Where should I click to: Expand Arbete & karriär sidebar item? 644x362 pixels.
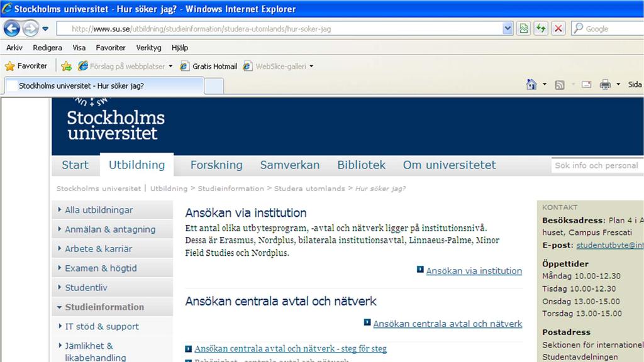click(112, 249)
